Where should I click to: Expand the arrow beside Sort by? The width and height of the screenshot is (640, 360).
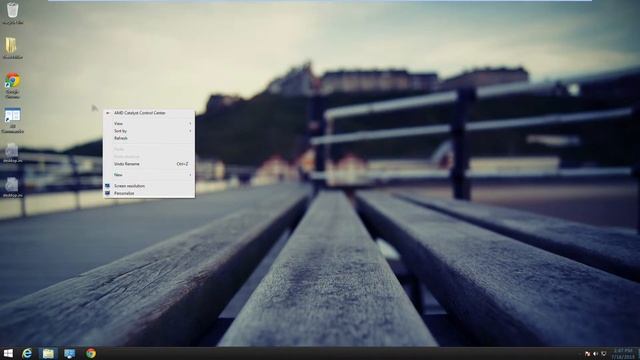[190, 131]
